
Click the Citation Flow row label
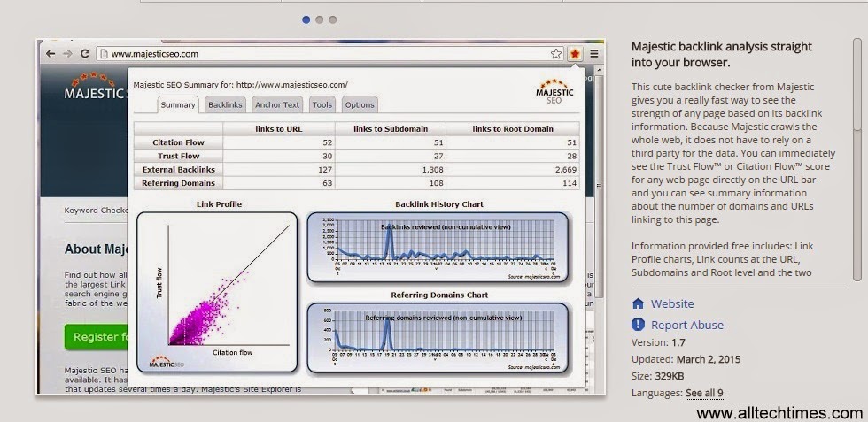(x=178, y=142)
